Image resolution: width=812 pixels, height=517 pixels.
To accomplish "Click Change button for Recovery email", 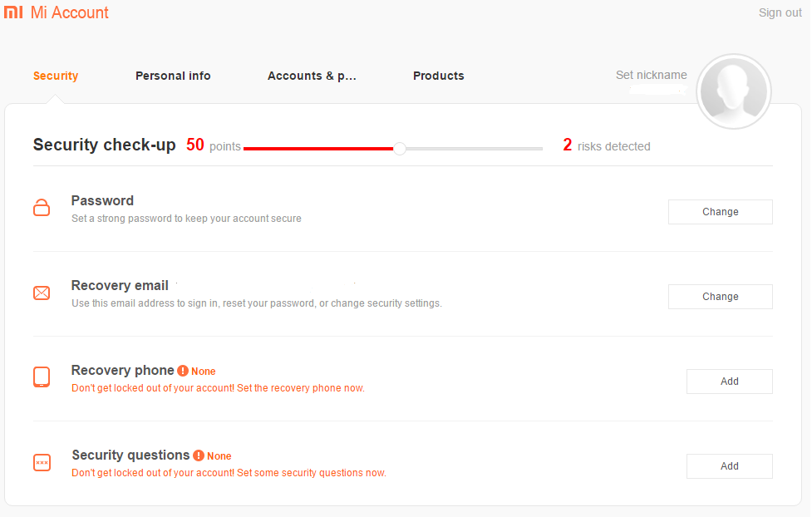I will pyautogui.click(x=721, y=297).
